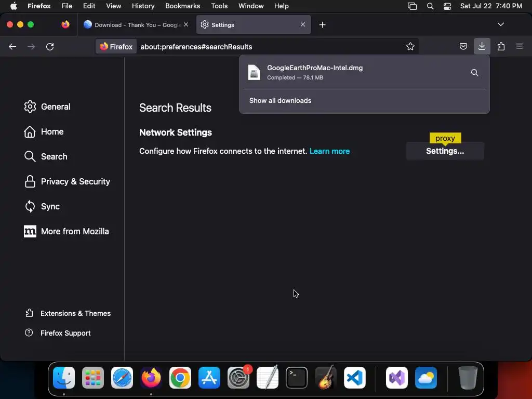
Task: Open the Firefox hamburger menu
Action: [x=519, y=46]
